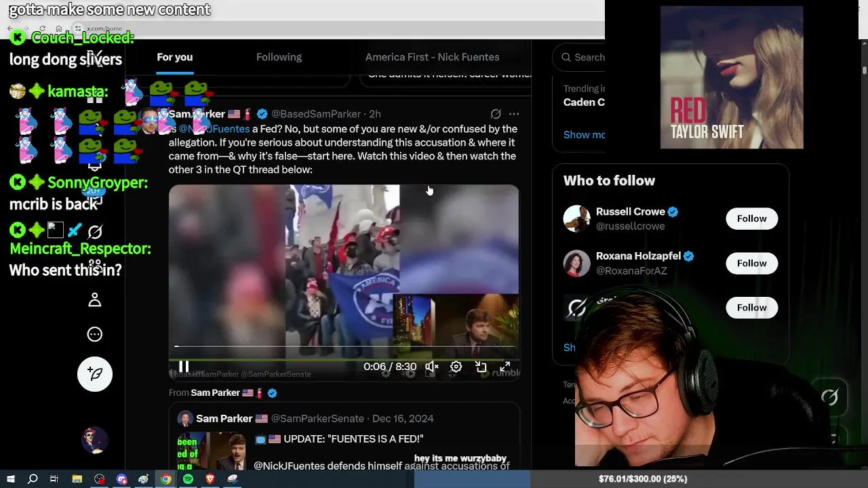Click the third Follow button in Who to follow
Image resolution: width=868 pixels, height=488 pixels.
751,308
